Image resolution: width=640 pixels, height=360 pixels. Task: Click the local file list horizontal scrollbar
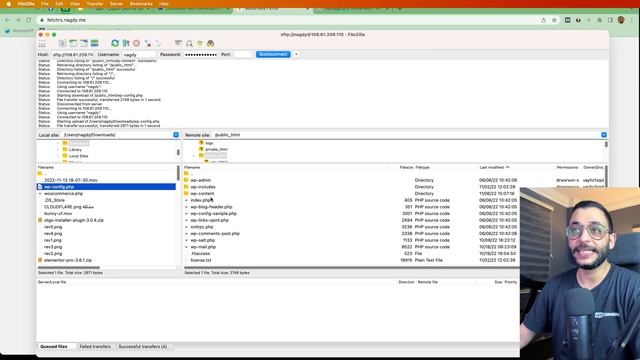pos(69,268)
